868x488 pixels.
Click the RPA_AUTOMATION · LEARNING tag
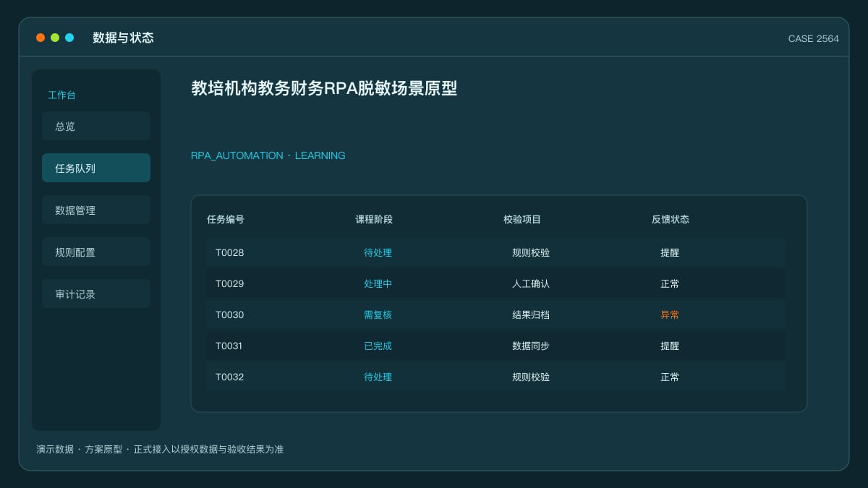[268, 155]
